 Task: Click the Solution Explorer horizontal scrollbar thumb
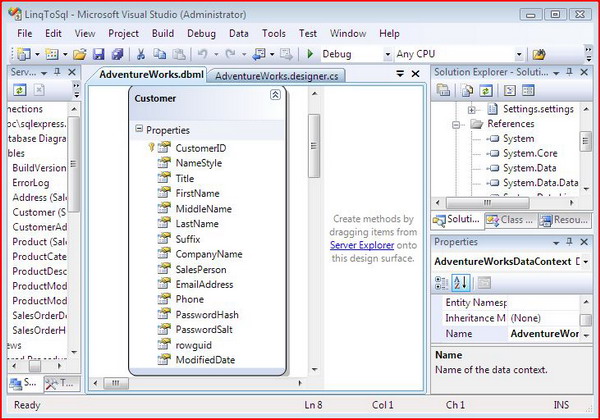488,202
